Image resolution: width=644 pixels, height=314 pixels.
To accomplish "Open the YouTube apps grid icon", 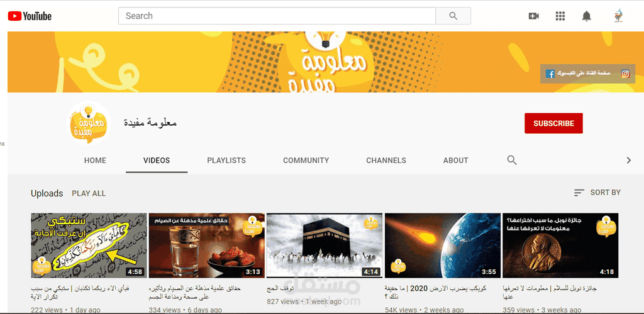I will point(560,16).
